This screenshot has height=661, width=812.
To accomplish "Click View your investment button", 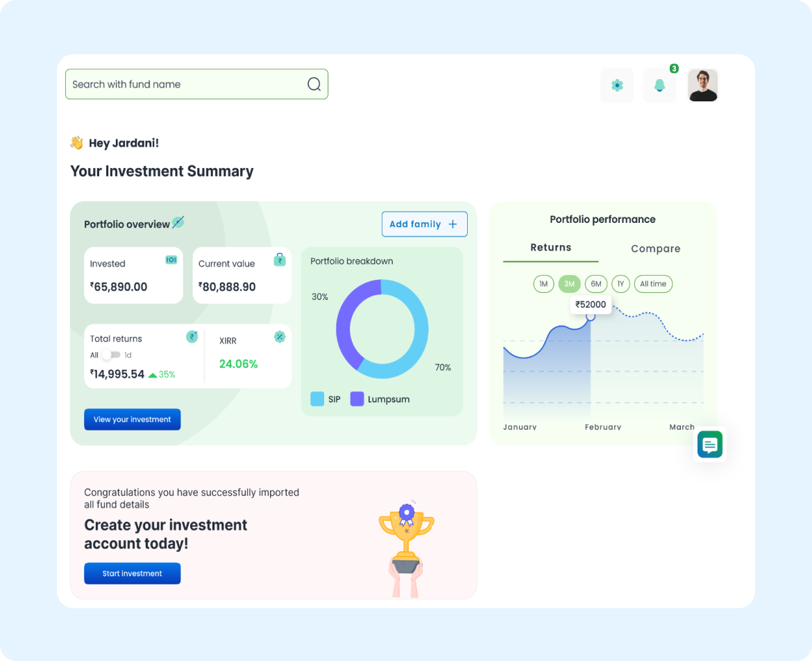I will (x=132, y=419).
